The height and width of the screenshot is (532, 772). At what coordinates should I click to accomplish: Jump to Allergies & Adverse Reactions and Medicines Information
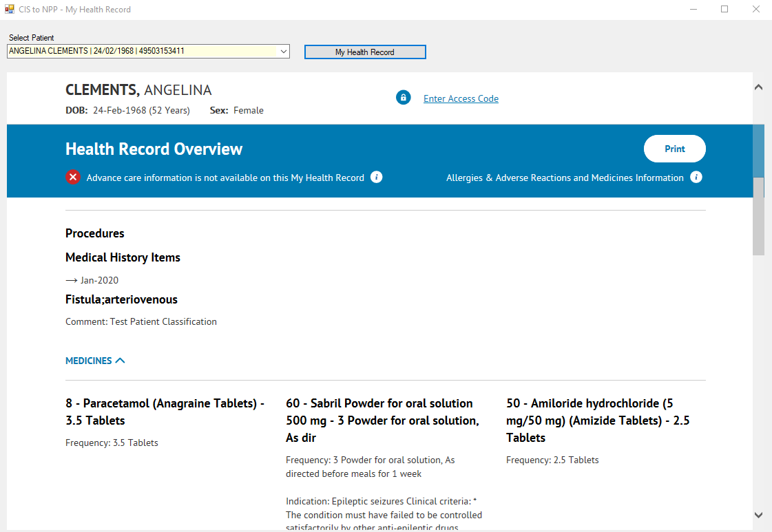tap(565, 178)
